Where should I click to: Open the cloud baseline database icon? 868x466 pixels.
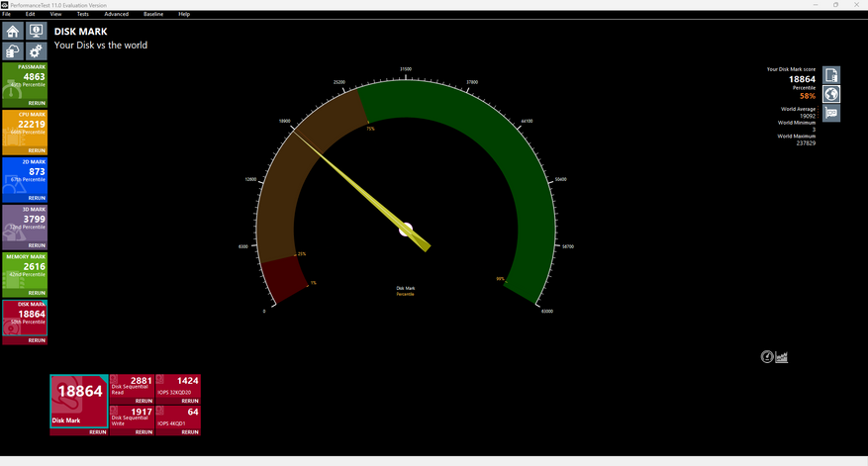pos(13,51)
